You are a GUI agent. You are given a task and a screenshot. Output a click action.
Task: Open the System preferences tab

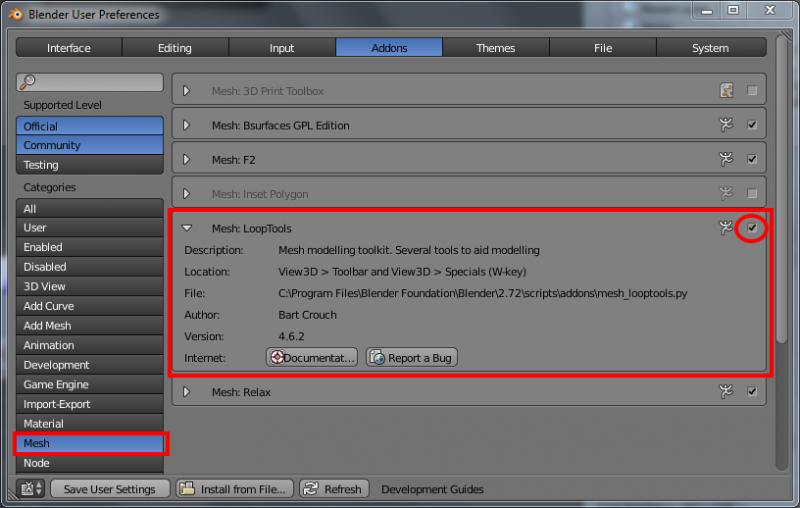(710, 47)
